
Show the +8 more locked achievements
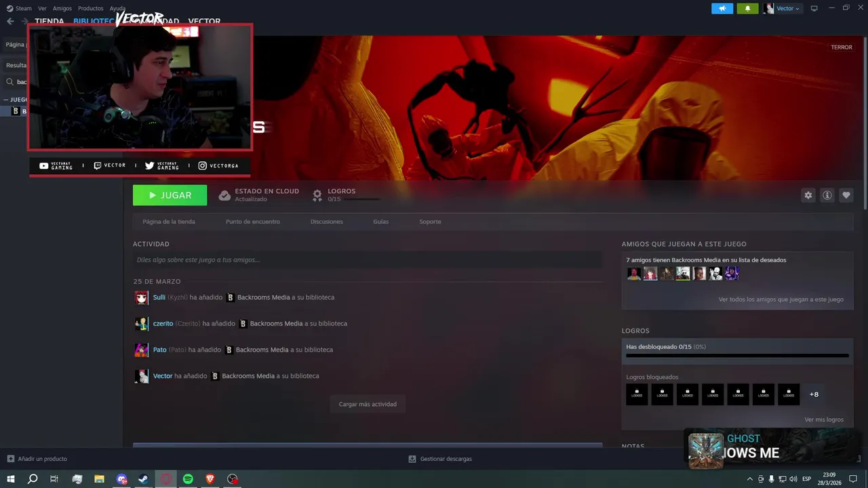814,394
